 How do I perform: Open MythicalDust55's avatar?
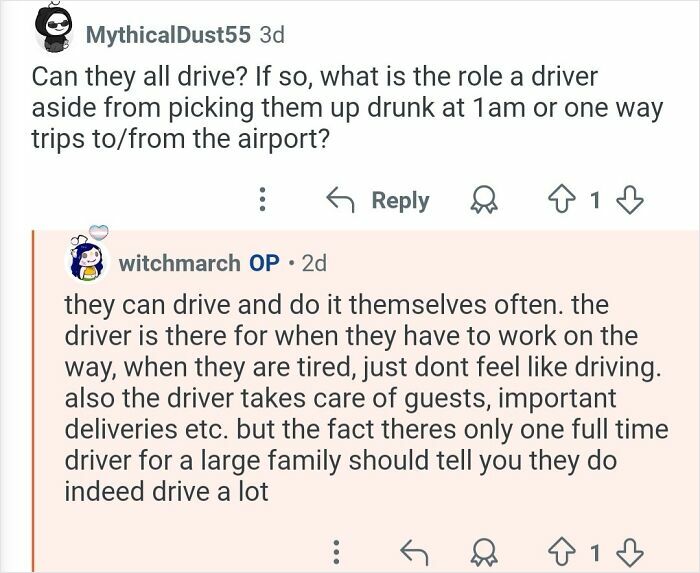pyautogui.click(x=50, y=32)
